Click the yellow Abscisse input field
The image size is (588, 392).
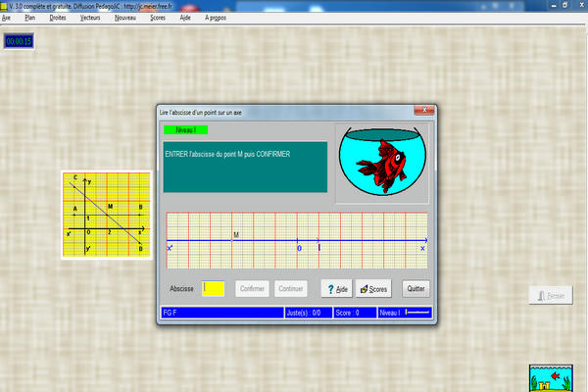point(214,289)
